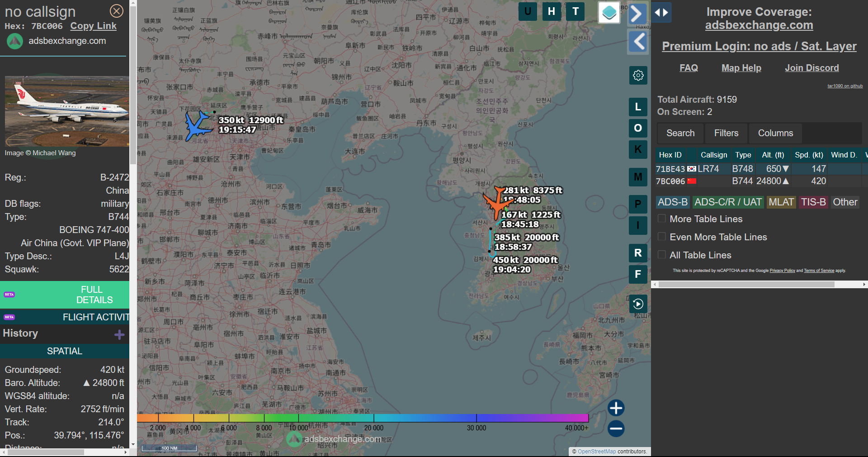The image size is (868, 457).
Task: Sort table by Hex ID column
Action: pyautogui.click(x=670, y=155)
